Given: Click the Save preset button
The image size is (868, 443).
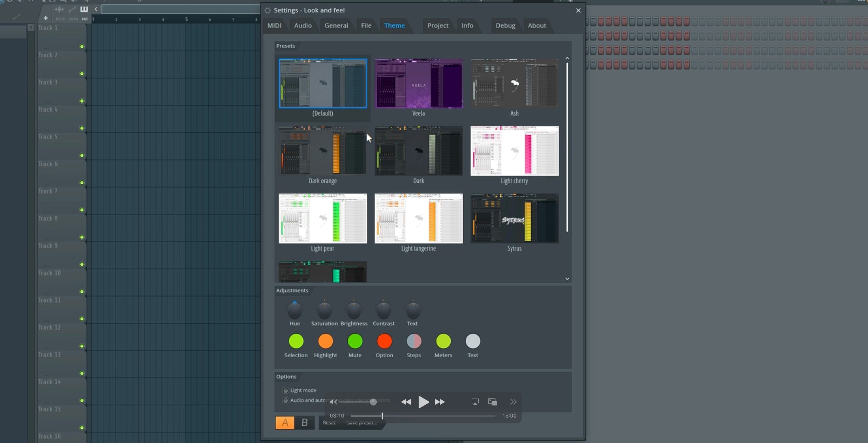Looking at the screenshot, I should (x=362, y=423).
